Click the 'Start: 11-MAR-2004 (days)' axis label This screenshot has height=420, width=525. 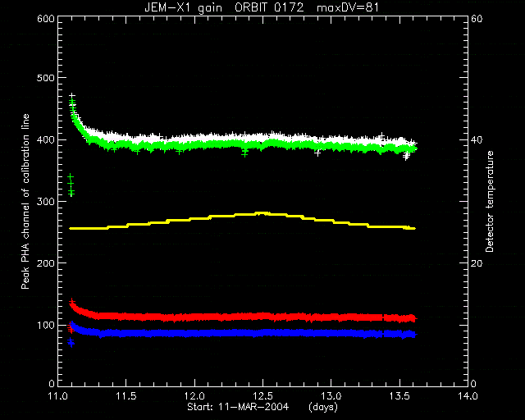(x=262, y=407)
